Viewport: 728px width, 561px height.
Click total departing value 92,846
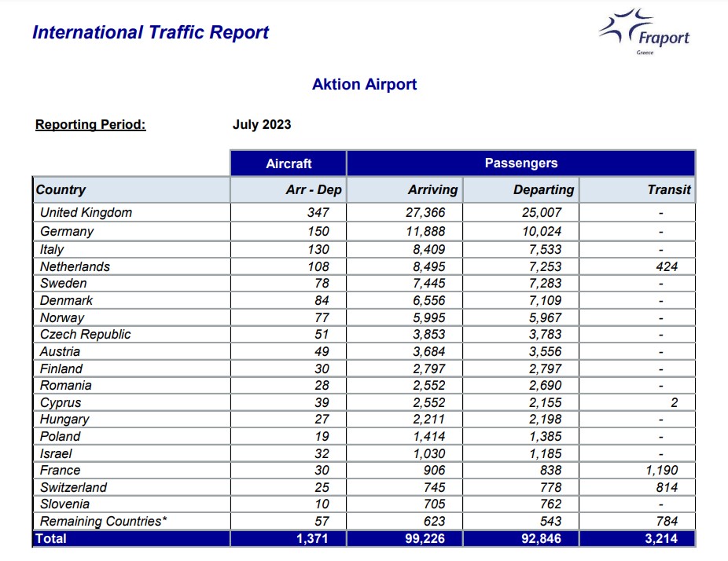click(542, 538)
